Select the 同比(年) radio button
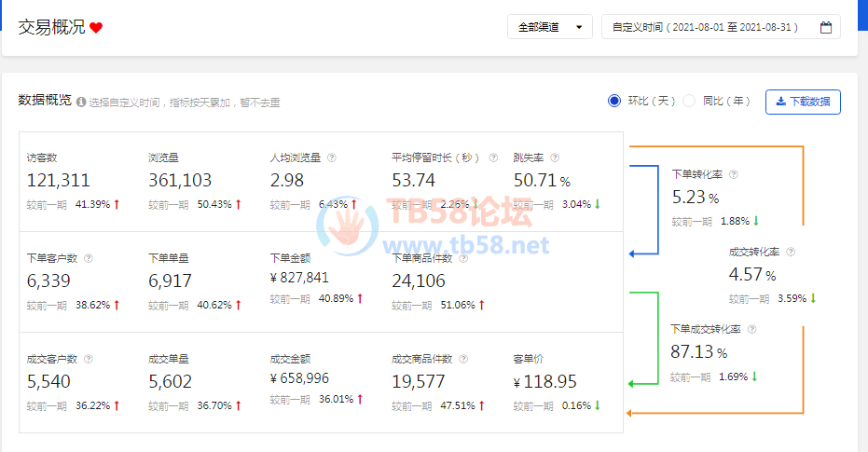The height and width of the screenshot is (452, 868). pos(689,101)
